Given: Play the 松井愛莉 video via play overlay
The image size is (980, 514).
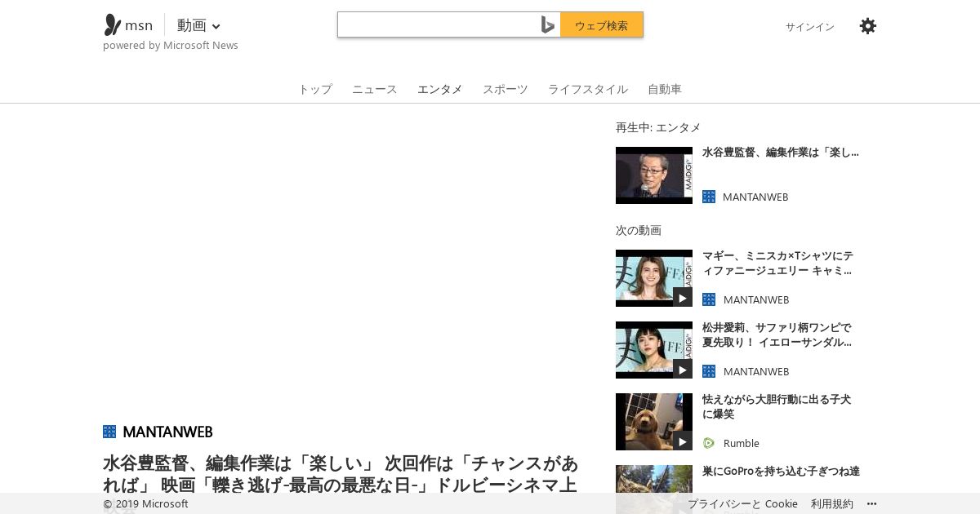Looking at the screenshot, I should click(683, 370).
